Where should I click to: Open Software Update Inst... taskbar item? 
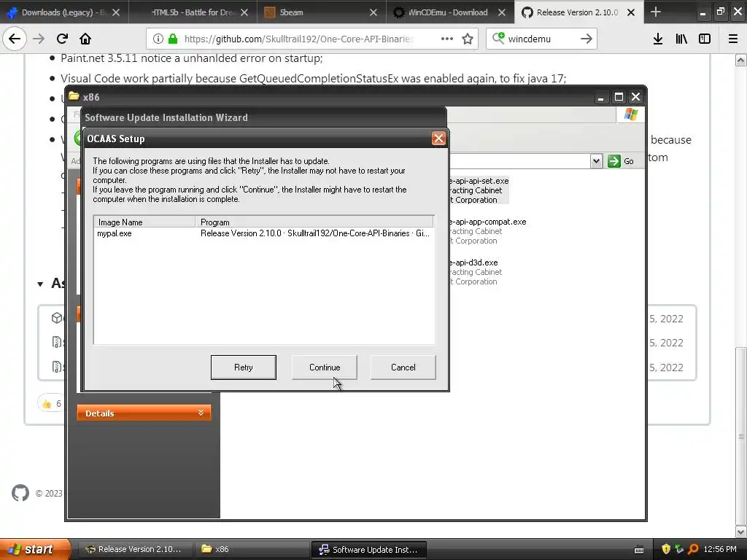pyautogui.click(x=368, y=549)
